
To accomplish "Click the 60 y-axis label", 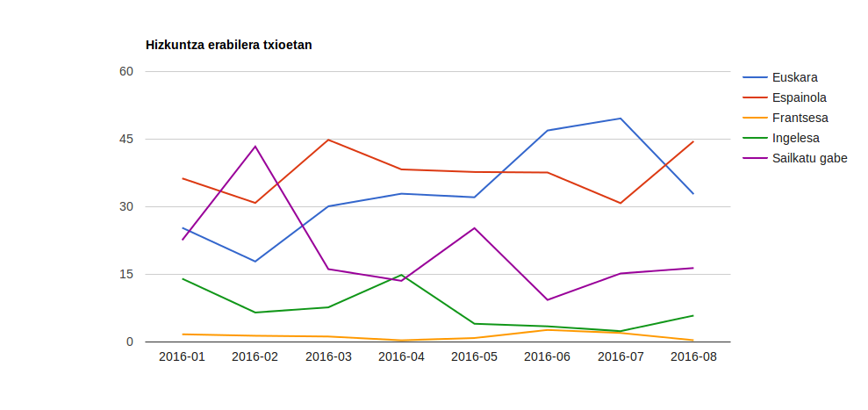I will pyautogui.click(x=126, y=71).
